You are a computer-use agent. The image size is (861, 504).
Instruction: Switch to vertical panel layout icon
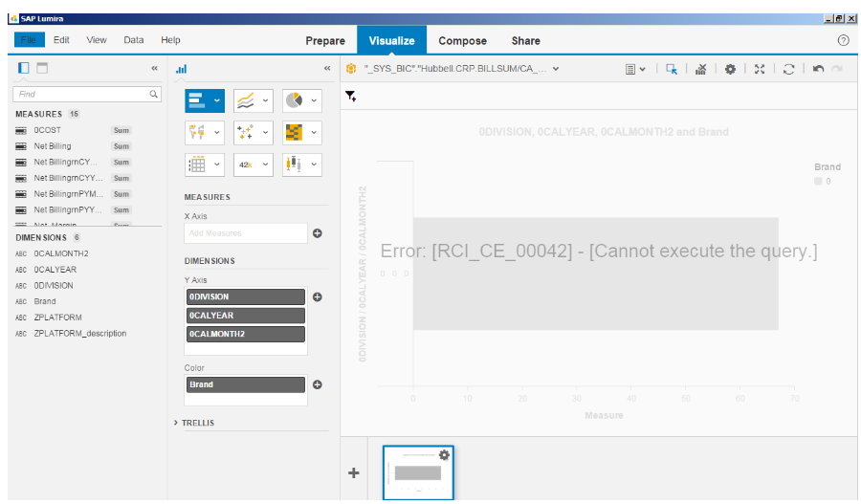pos(24,68)
